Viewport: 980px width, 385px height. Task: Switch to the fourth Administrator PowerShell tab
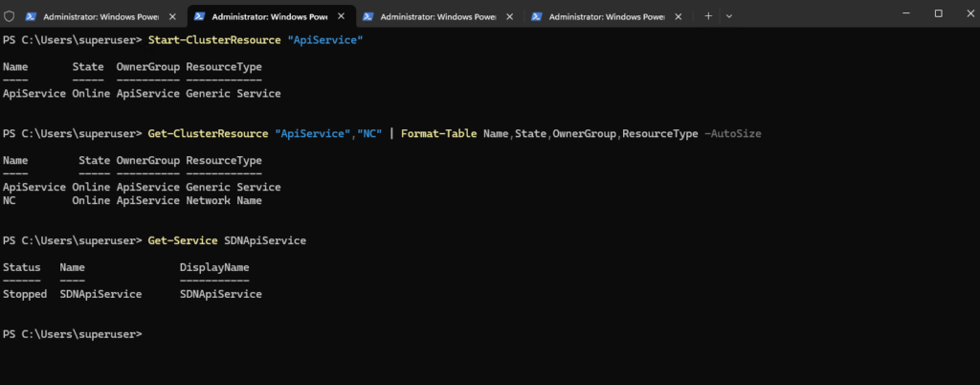607,17
